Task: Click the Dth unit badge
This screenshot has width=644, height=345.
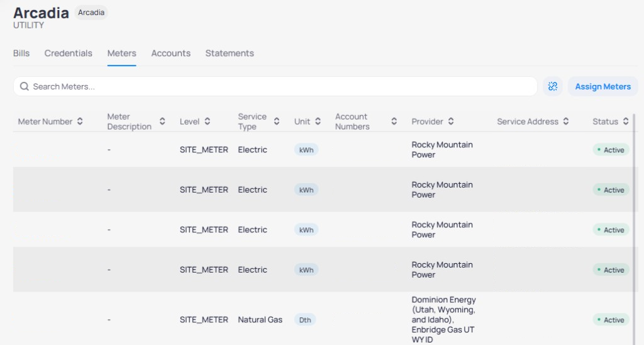Action: 305,320
